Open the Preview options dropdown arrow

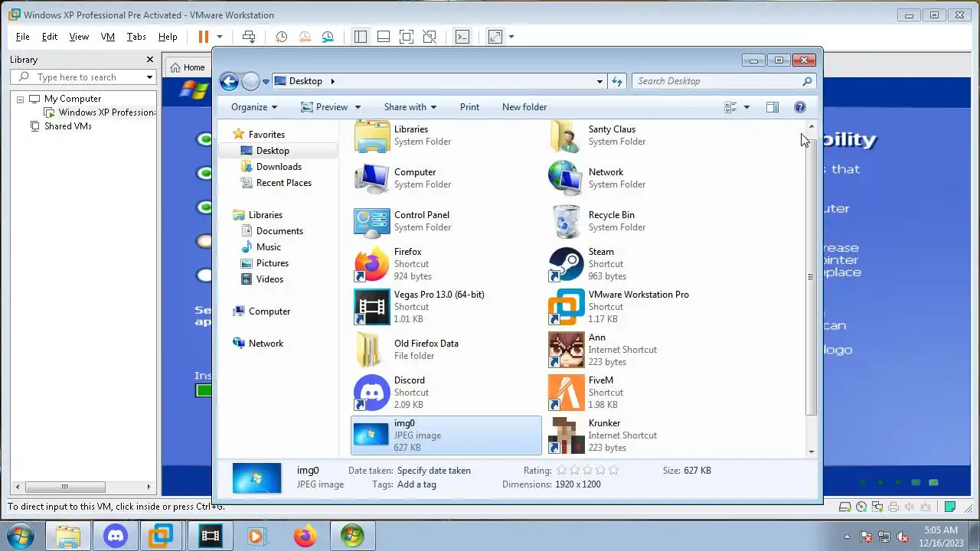pos(358,107)
